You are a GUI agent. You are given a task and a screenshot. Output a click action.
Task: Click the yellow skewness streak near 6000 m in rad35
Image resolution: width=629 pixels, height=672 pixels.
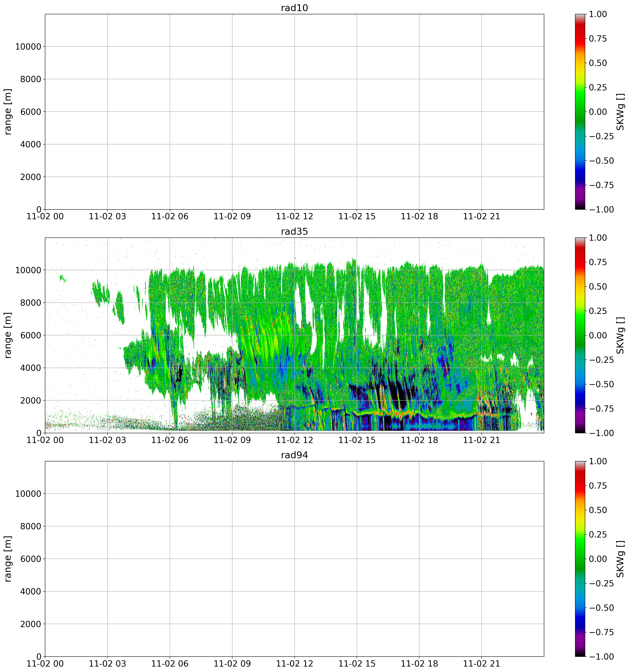[276, 340]
